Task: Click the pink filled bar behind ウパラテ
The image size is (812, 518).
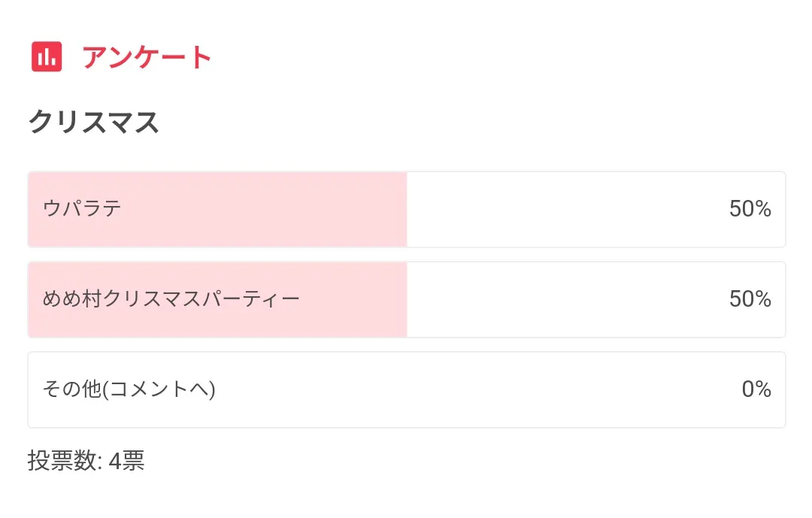Action: click(263, 209)
